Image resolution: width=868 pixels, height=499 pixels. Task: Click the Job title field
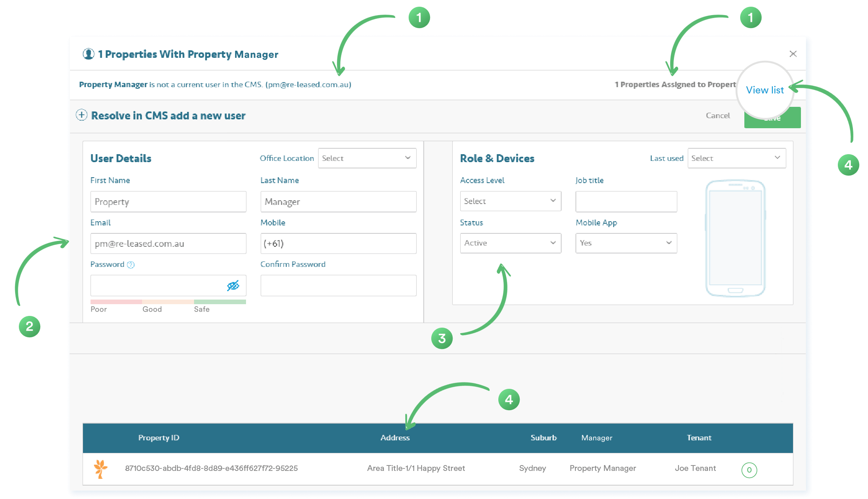click(x=626, y=202)
